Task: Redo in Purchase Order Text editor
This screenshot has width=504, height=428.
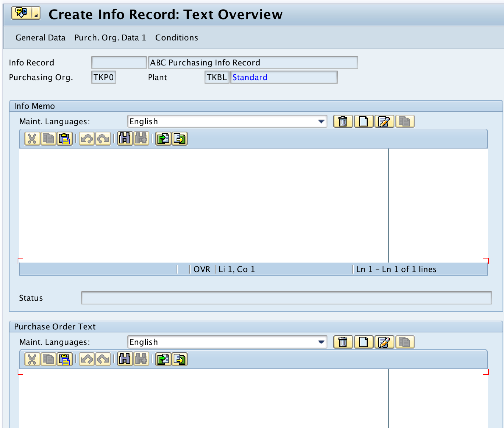Action: pyautogui.click(x=103, y=359)
